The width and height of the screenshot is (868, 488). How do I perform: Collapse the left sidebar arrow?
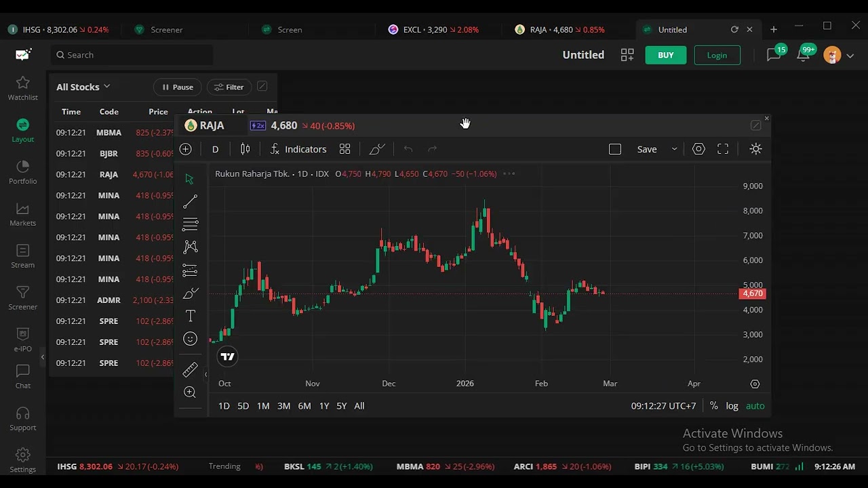42,357
